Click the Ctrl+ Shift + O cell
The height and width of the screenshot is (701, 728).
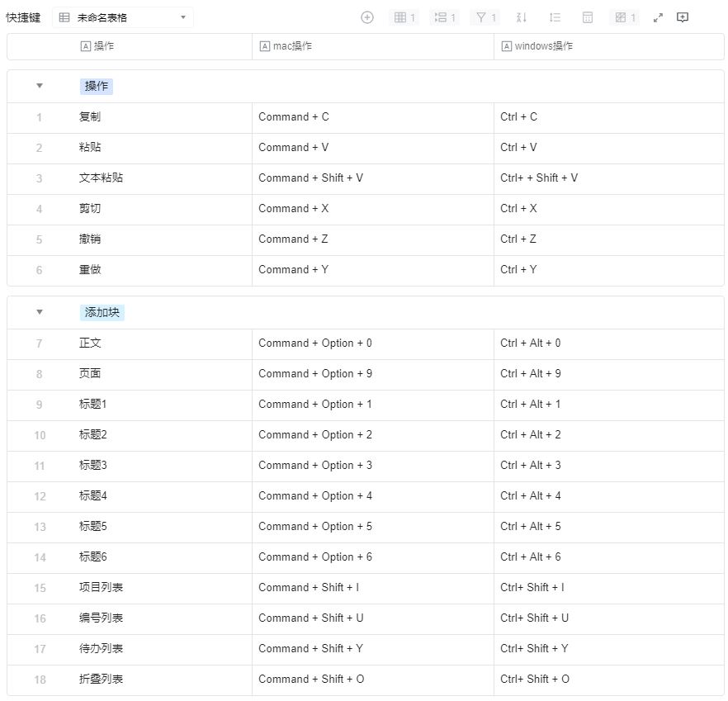pyautogui.click(x=608, y=680)
